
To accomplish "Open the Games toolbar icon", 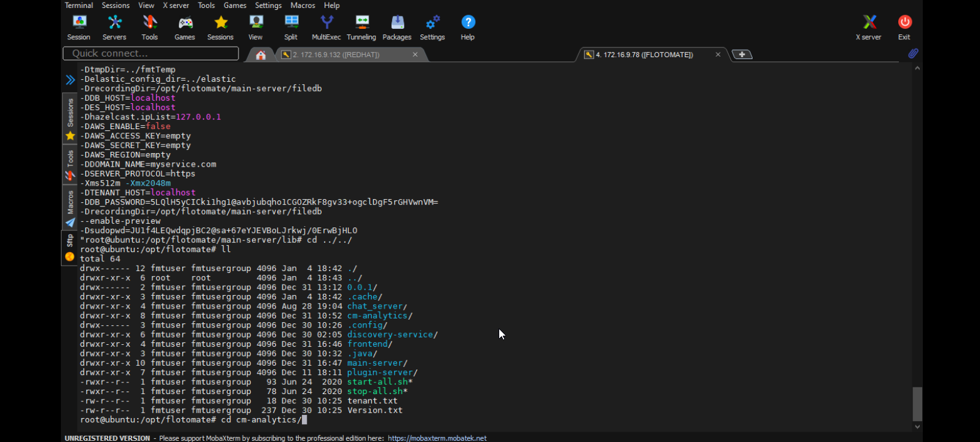I will [185, 28].
